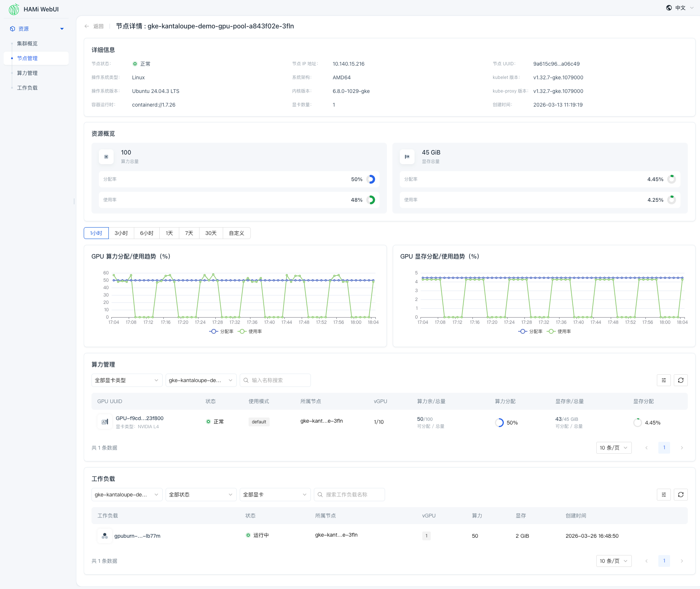Screen dimensions: 700x589
Task: Open the globe language switcher icon
Action: pos(669,8)
